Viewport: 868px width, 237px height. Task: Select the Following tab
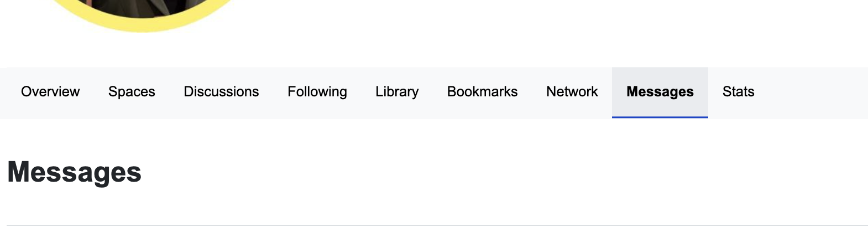(317, 92)
